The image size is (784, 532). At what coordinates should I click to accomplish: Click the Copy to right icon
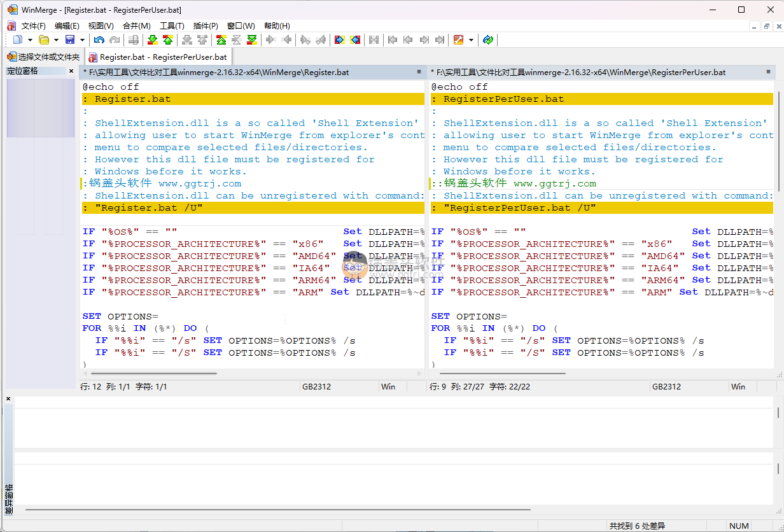click(271, 39)
